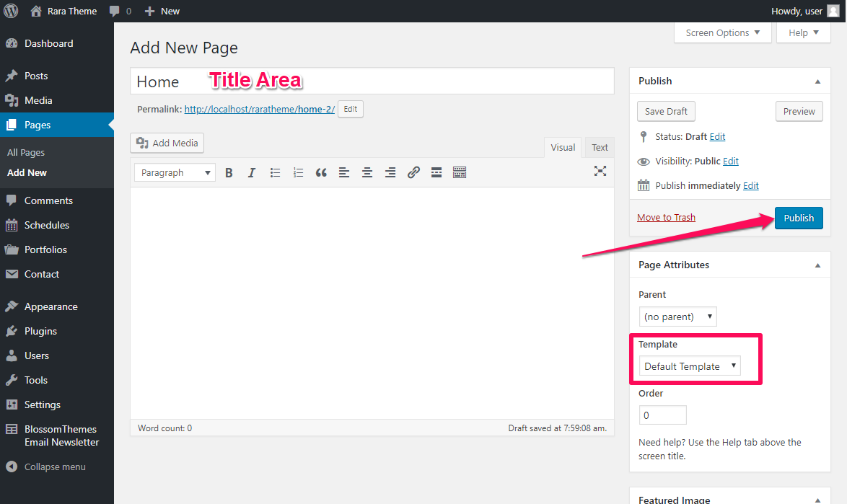The image size is (847, 504).
Task: Align text center in editor
Action: [367, 172]
